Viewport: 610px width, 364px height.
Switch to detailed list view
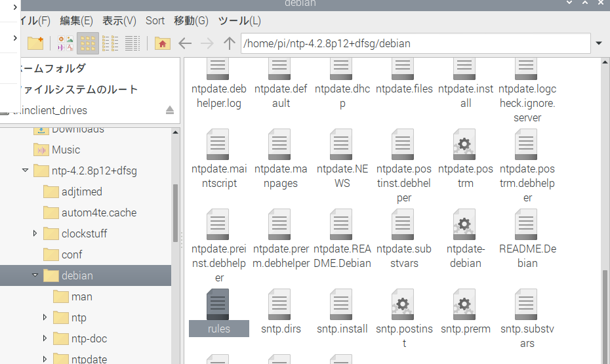coord(132,43)
